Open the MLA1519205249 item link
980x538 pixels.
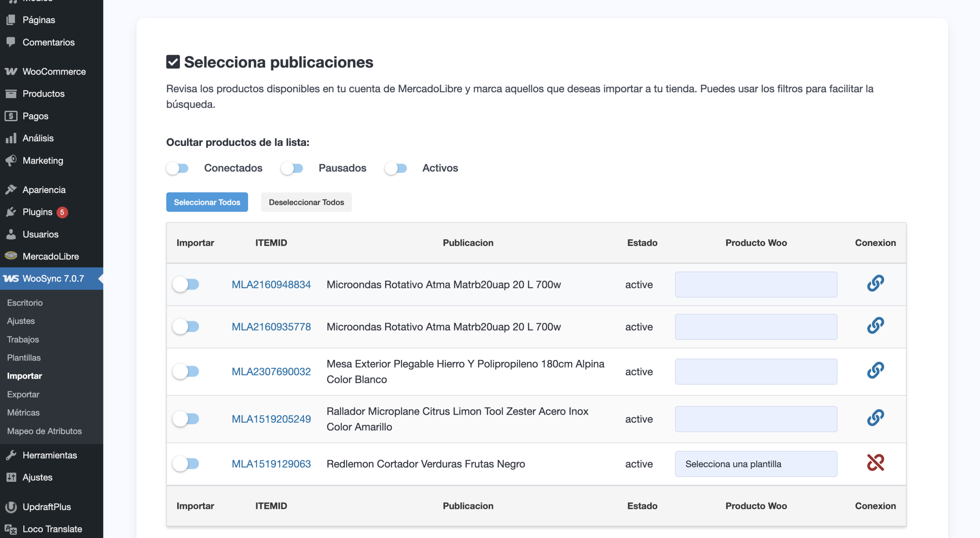[x=271, y=419]
